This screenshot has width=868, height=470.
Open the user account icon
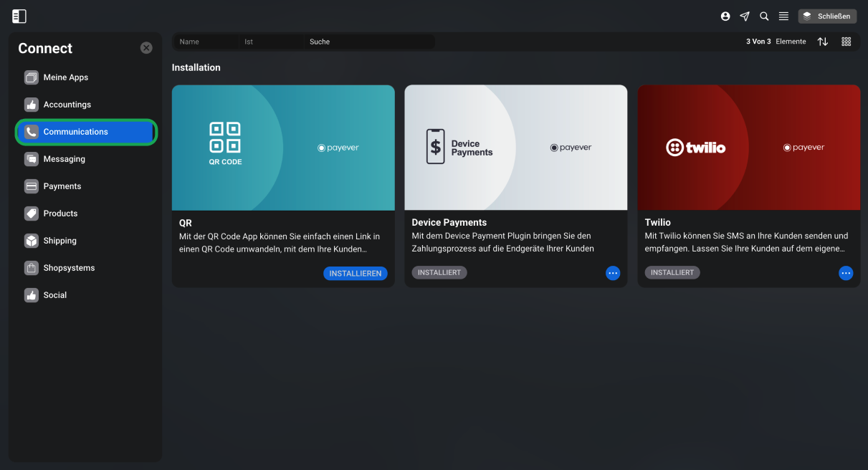coord(725,16)
